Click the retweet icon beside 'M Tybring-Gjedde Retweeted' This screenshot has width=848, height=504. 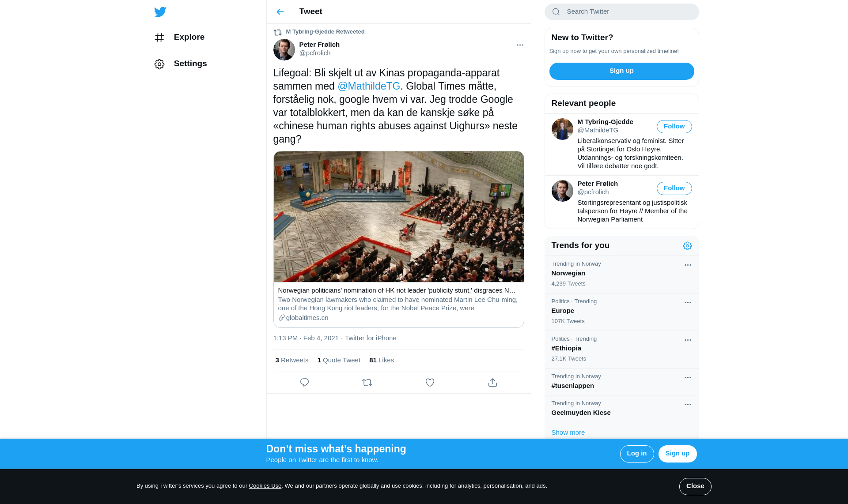coord(277,32)
